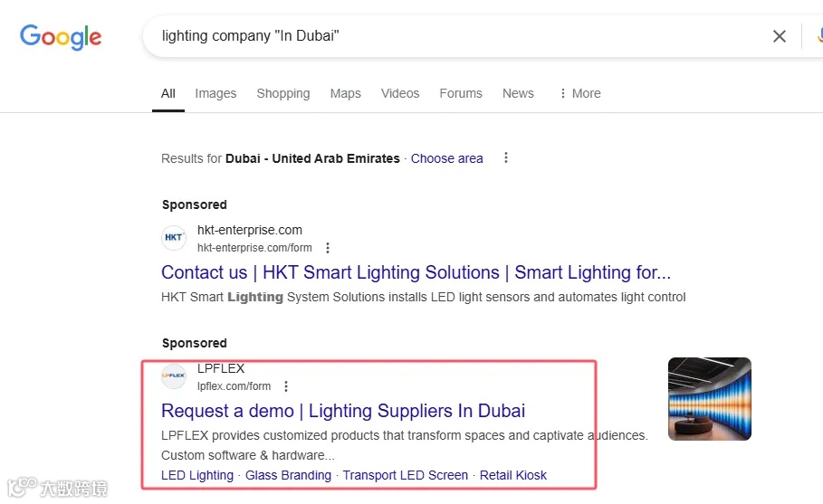Open three-dot menu beside hkt-enterprise.com/form

pos(328,248)
